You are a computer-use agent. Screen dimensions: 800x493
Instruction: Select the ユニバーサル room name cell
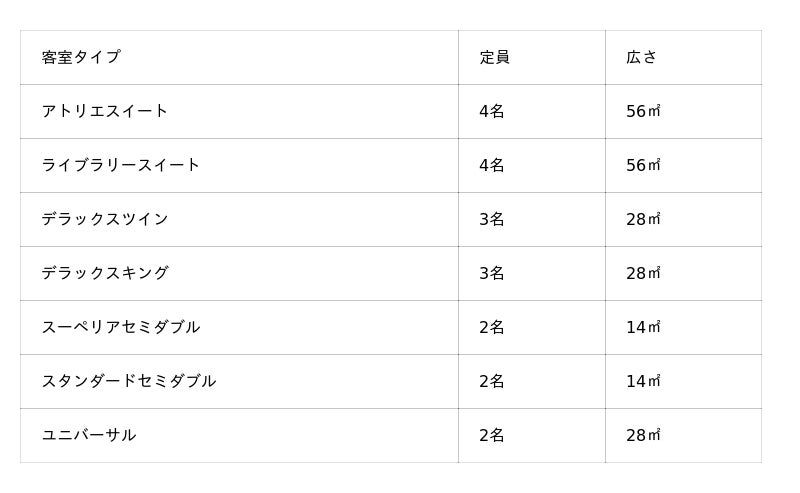[89, 435]
